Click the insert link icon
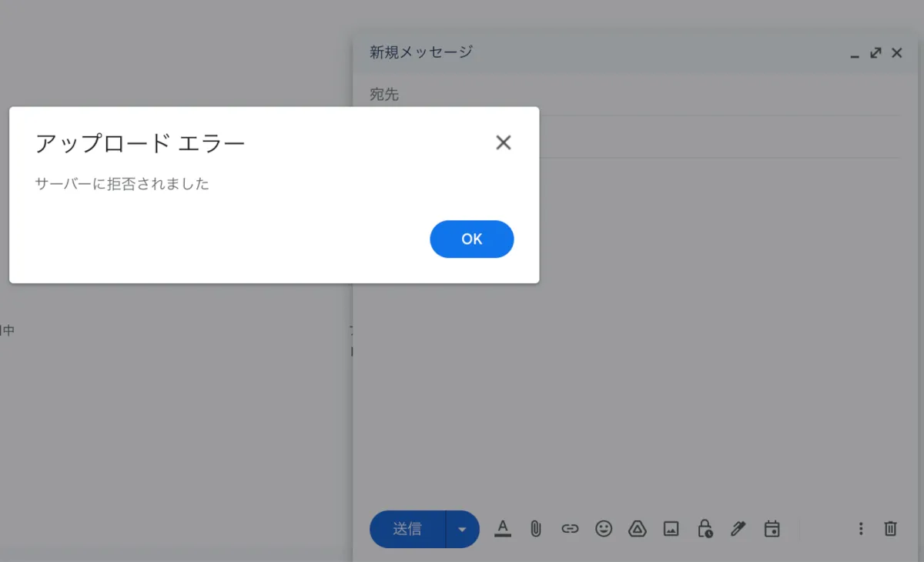The image size is (924, 562). tap(570, 529)
